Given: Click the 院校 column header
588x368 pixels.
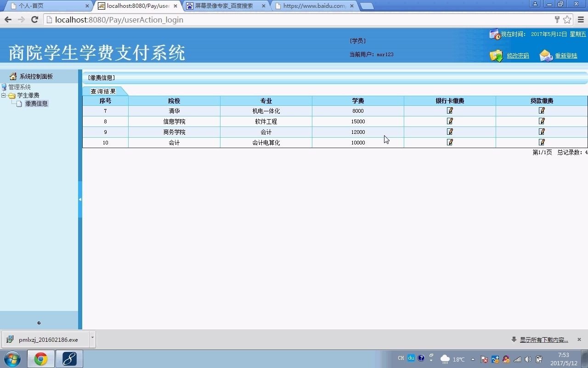Looking at the screenshot, I should pos(174,101).
